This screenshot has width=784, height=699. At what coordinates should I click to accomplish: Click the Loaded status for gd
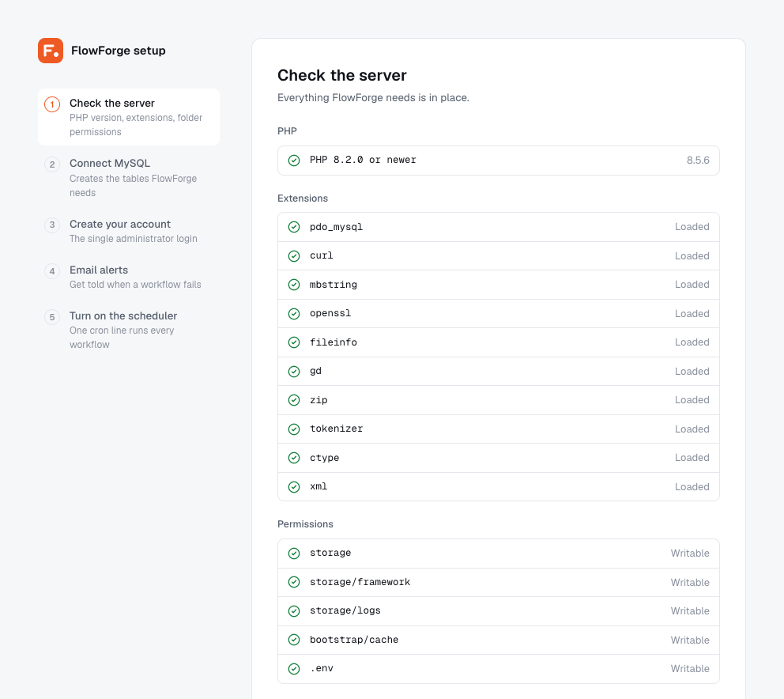pos(692,372)
